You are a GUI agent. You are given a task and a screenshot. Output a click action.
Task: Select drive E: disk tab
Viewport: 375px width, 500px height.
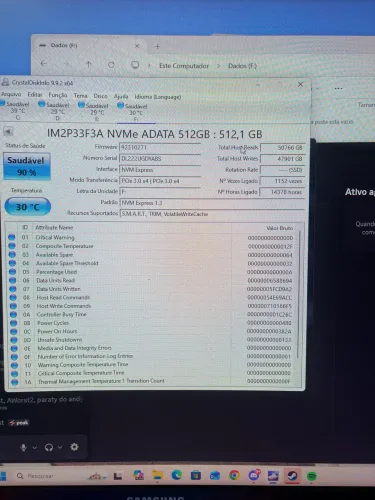pyautogui.click(x=94, y=112)
